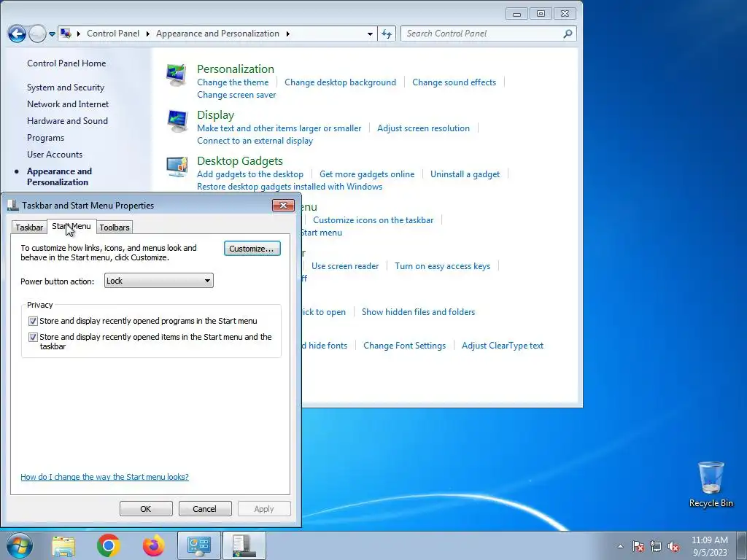Open Adjust ClearType text link
Image resolution: width=747 pixels, height=560 pixels.
click(x=503, y=345)
